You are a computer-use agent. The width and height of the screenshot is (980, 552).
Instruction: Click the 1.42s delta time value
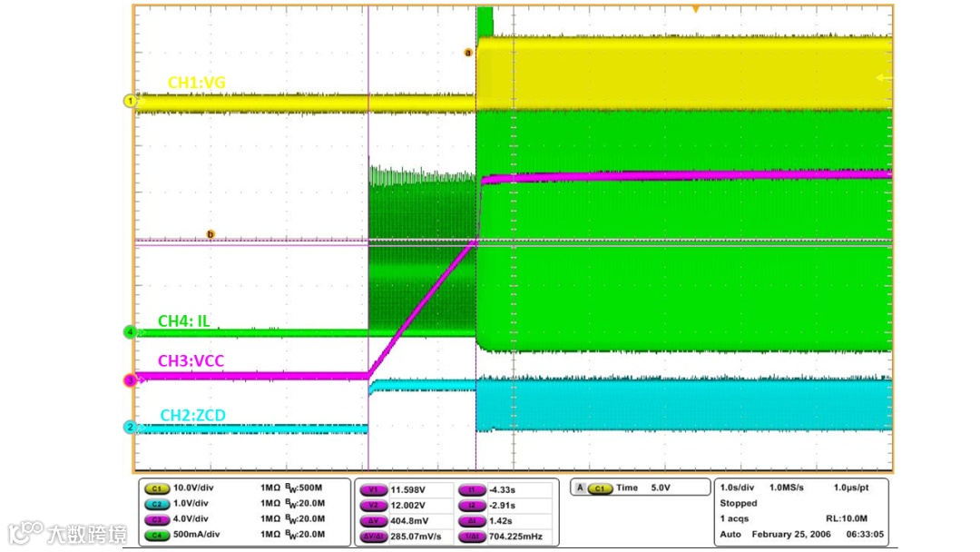501,521
